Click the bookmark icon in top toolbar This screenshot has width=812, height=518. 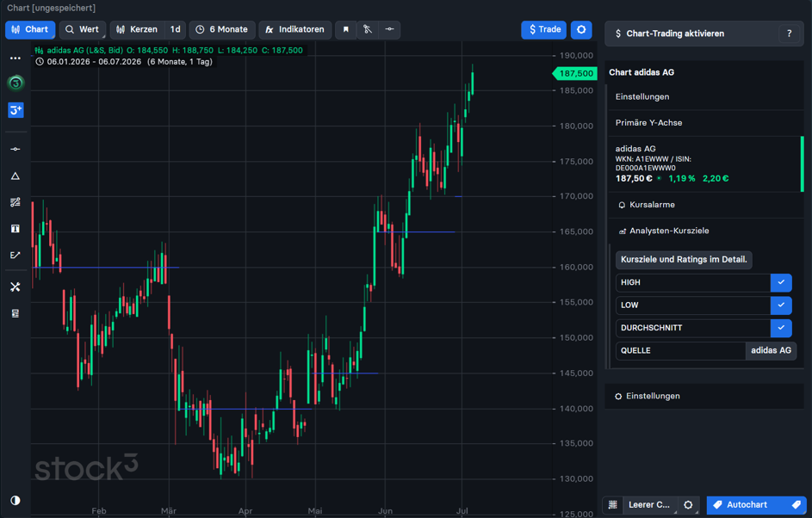point(346,29)
